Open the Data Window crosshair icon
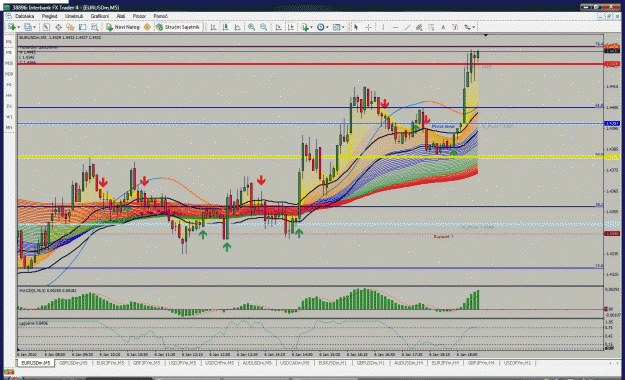Screen dimensions: 625x380 point(58,27)
